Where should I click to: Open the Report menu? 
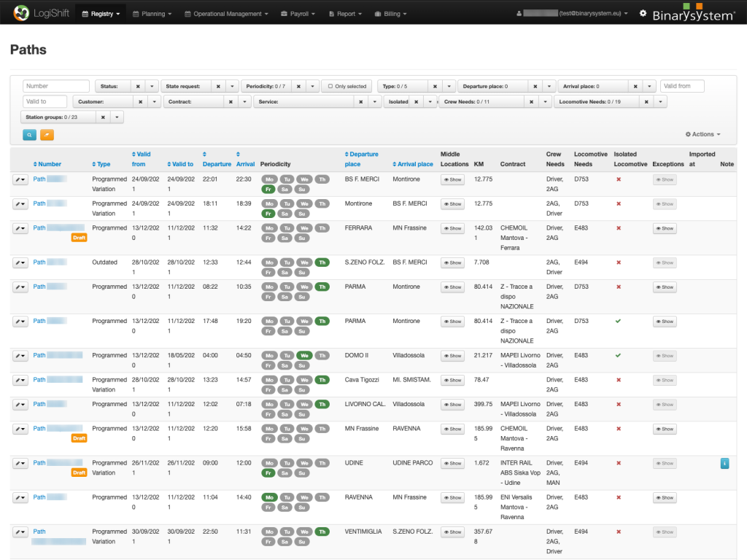coord(345,14)
